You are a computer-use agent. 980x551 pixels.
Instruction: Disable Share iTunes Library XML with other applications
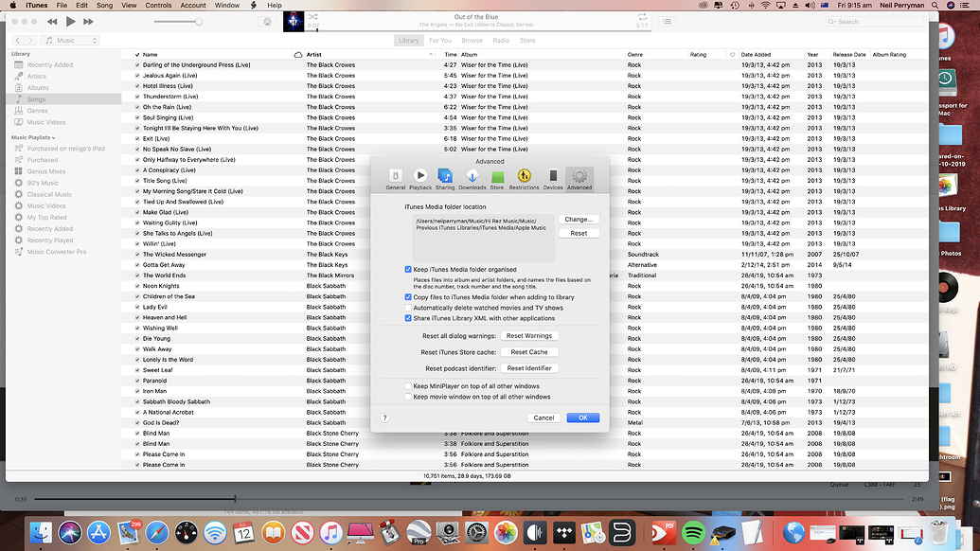pos(408,317)
